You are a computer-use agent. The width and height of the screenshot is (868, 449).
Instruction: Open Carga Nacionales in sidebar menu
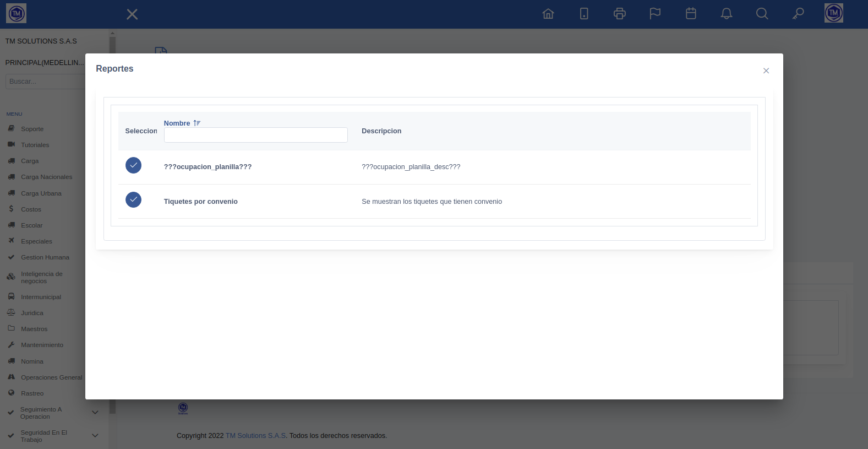coord(46,177)
